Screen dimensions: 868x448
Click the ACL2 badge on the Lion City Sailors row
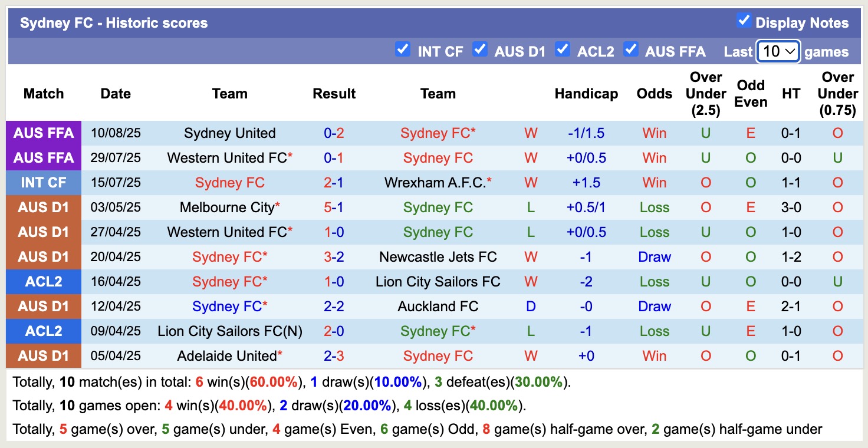click(43, 331)
